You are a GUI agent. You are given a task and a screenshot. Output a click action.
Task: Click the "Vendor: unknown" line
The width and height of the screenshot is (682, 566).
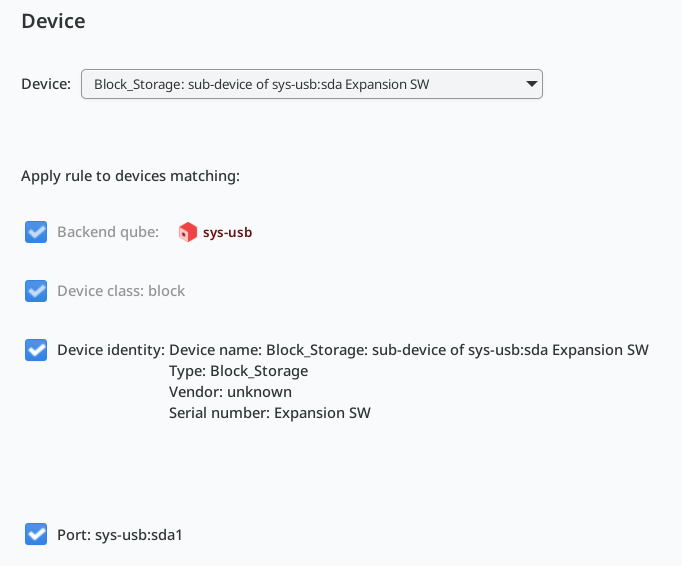[x=231, y=392]
